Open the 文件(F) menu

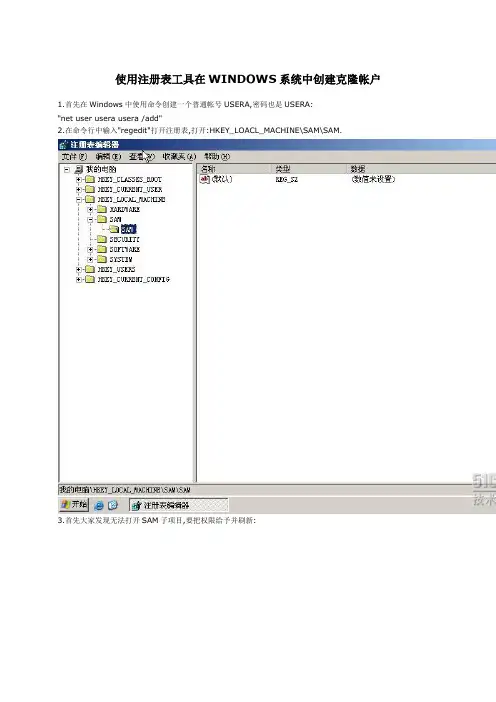(74, 157)
